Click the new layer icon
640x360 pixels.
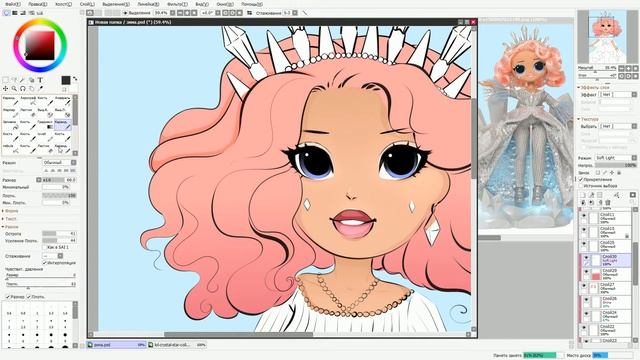point(583,195)
